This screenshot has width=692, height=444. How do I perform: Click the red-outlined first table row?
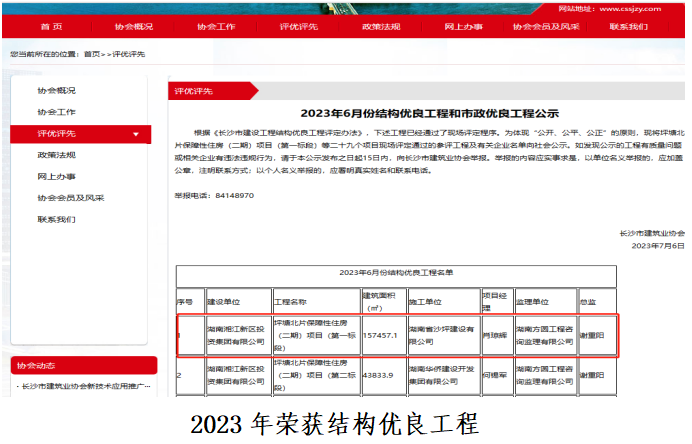tap(390, 336)
